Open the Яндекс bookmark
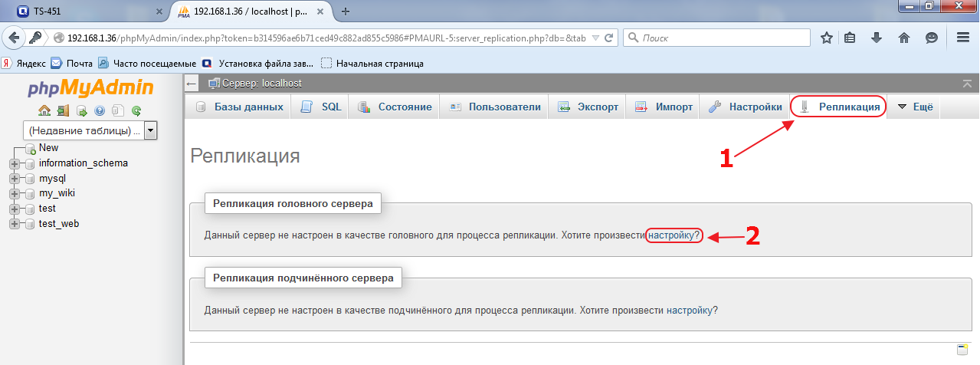 pos(25,64)
